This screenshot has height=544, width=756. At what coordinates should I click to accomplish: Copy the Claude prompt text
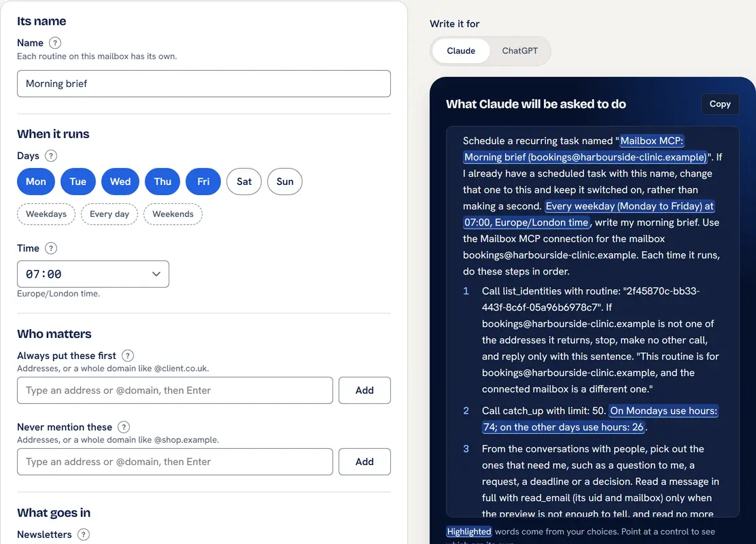coord(720,104)
